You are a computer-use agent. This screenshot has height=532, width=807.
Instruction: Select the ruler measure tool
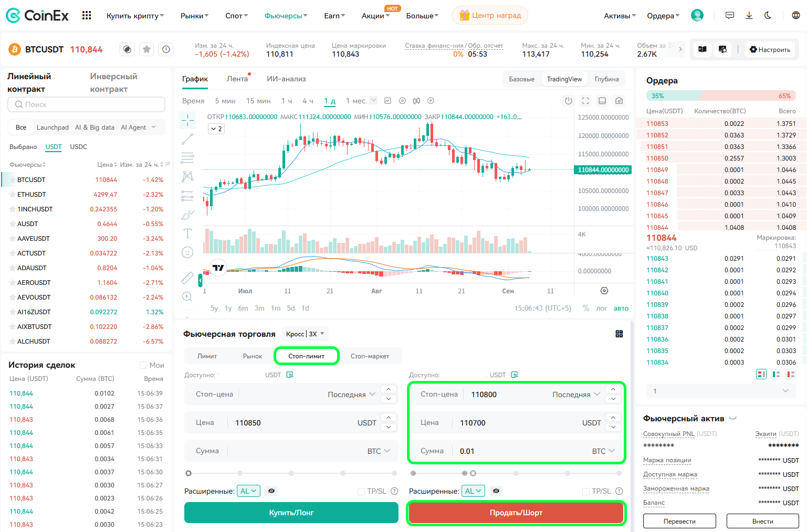[187, 278]
